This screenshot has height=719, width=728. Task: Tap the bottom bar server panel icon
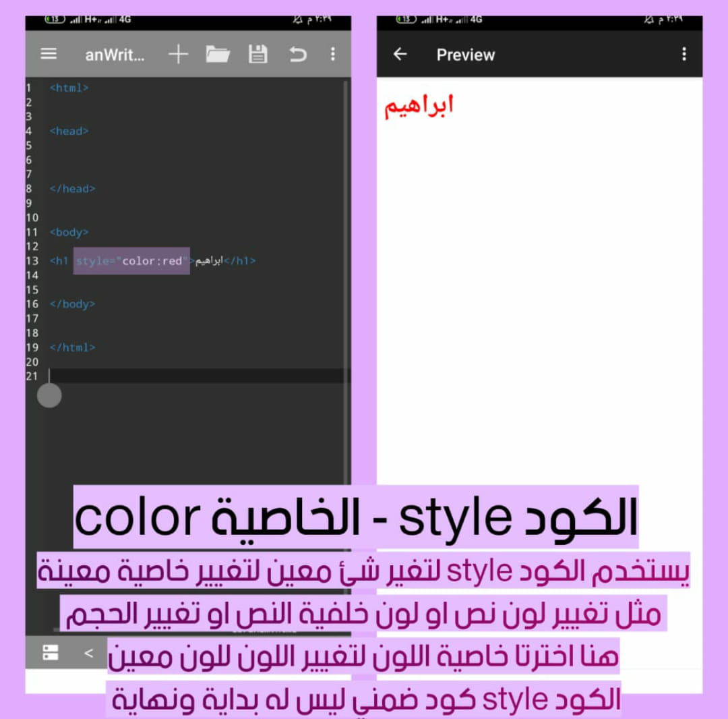click(51, 652)
